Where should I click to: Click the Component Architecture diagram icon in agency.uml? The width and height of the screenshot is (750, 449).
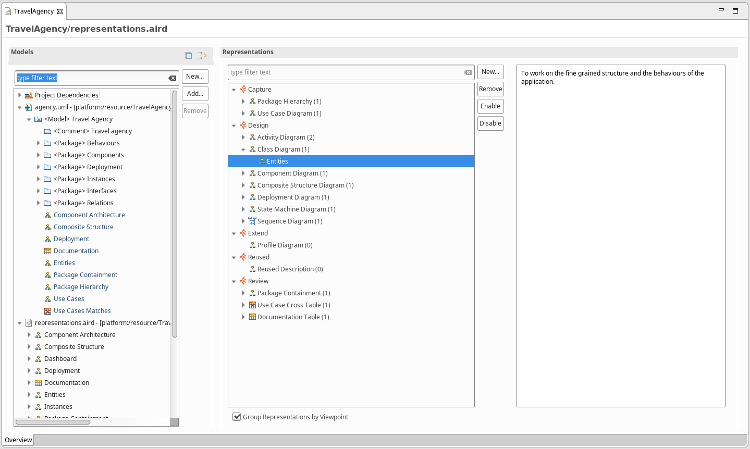click(47, 215)
